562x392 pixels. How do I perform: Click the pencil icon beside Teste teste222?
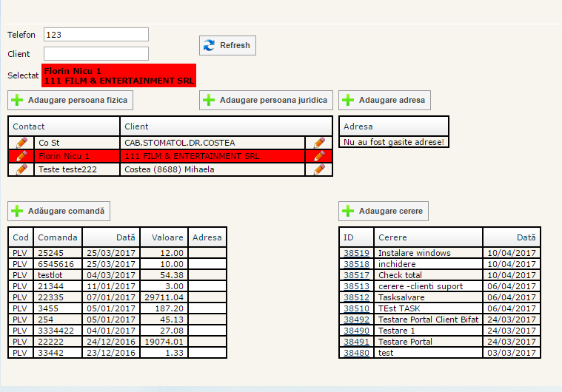[x=21, y=169]
